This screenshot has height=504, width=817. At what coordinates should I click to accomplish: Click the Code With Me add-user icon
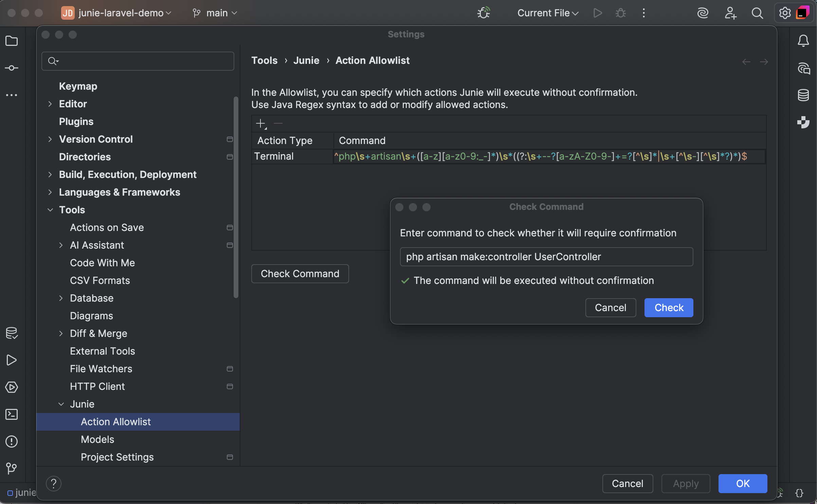730,13
